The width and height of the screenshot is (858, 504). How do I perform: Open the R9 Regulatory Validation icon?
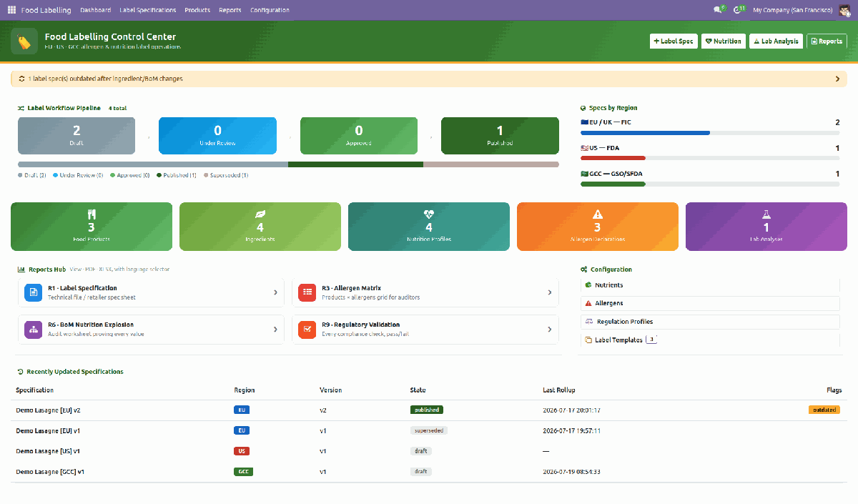point(307,329)
